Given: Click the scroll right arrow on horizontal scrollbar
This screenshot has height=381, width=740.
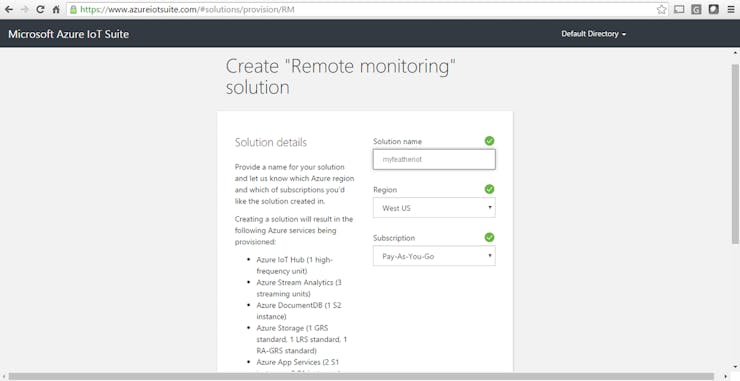Looking at the screenshot, I should [x=727, y=376].
